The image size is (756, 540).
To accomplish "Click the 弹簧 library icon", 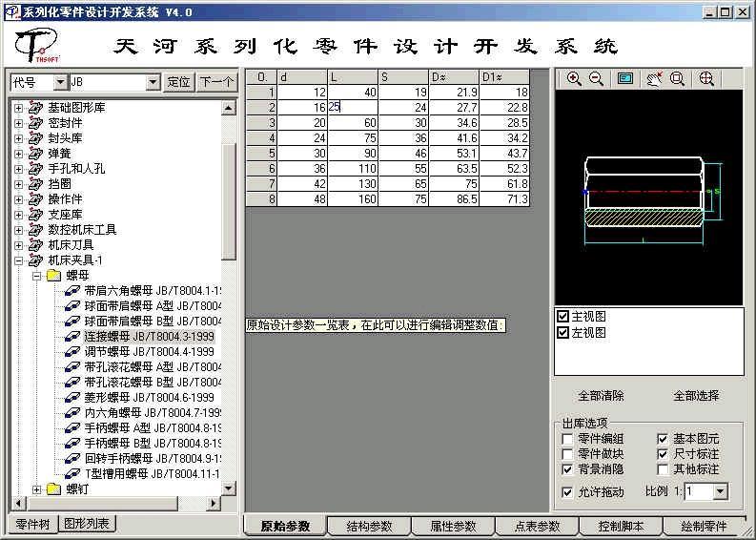I will (35, 154).
